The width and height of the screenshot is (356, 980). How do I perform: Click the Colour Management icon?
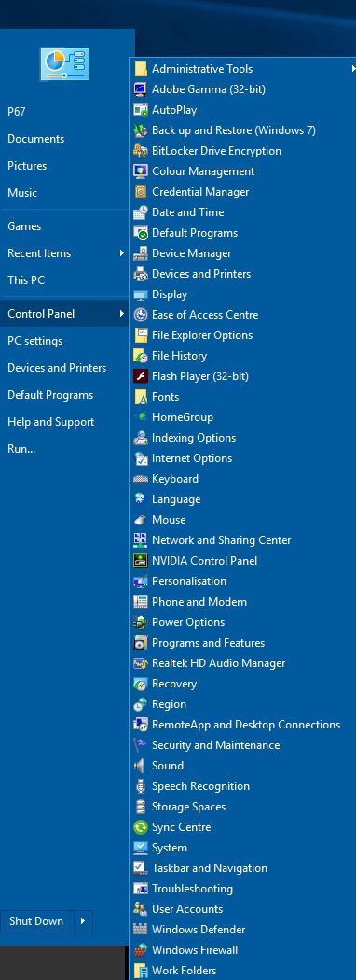tap(141, 171)
